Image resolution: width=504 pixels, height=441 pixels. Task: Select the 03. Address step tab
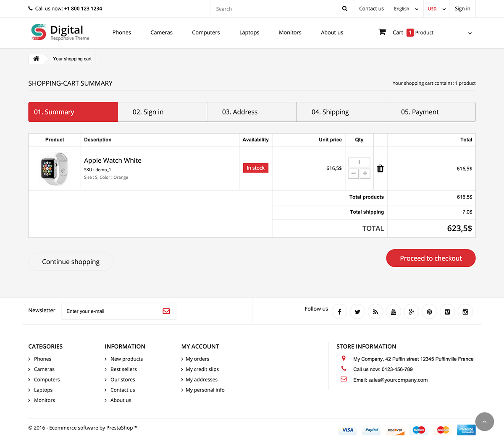[x=252, y=112]
